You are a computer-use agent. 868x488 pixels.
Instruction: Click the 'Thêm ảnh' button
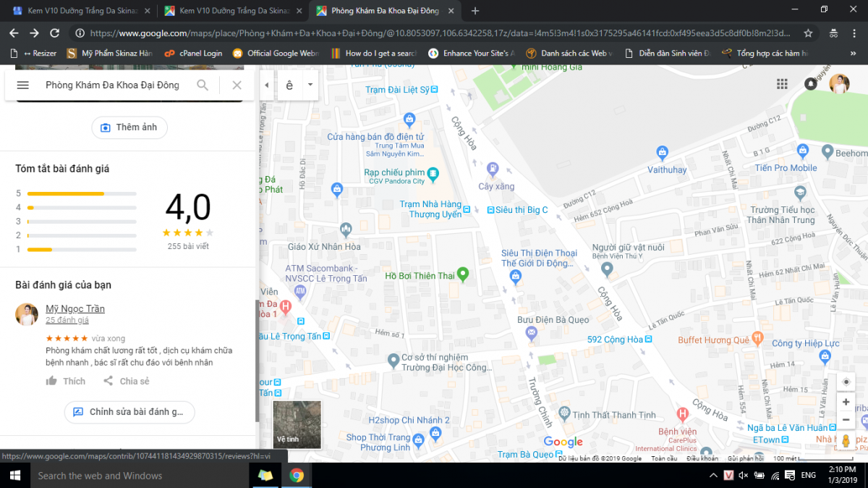click(x=129, y=127)
